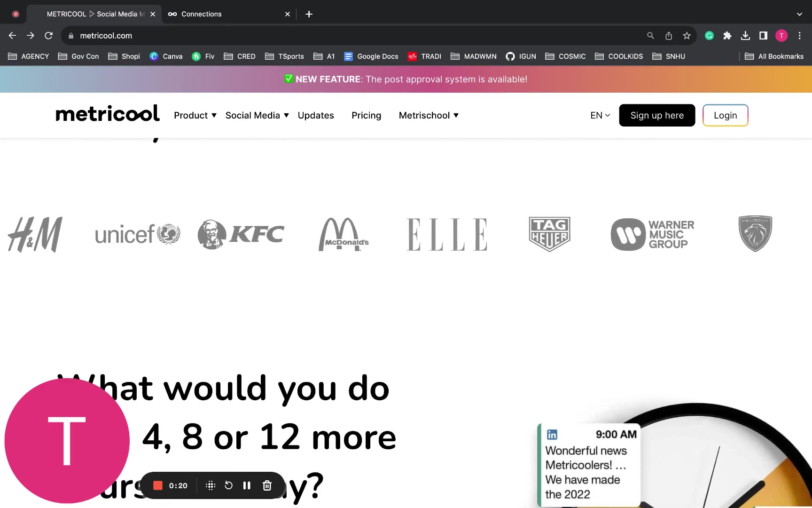Open the IGUN GitHub bookmark
The width and height of the screenshot is (812, 508).
(x=521, y=56)
